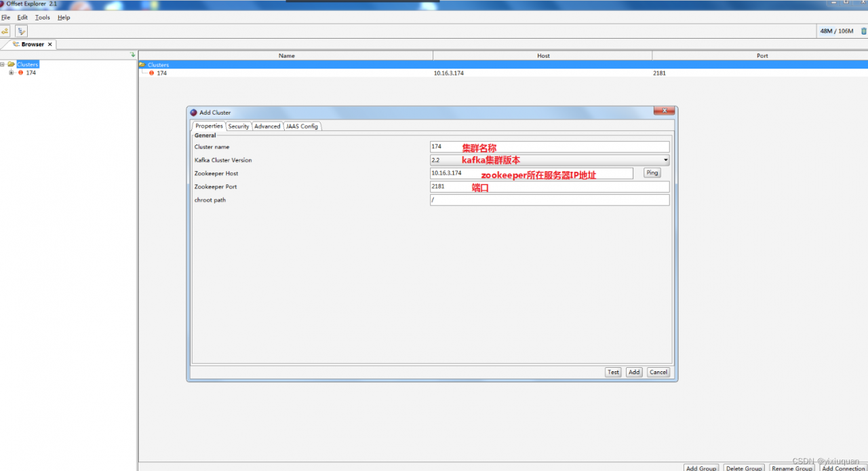The width and height of the screenshot is (868, 471).
Task: Open the Help menu
Action: pos(64,18)
